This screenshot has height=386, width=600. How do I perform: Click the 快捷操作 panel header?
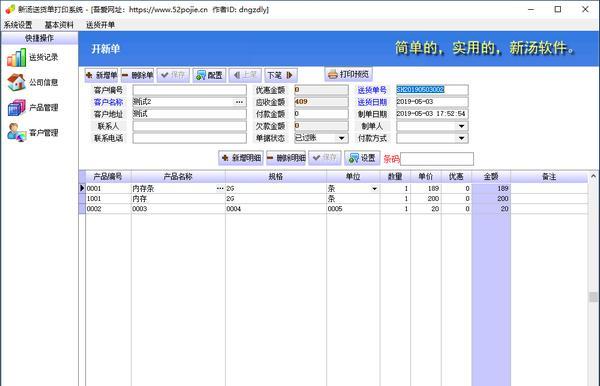[x=39, y=38]
